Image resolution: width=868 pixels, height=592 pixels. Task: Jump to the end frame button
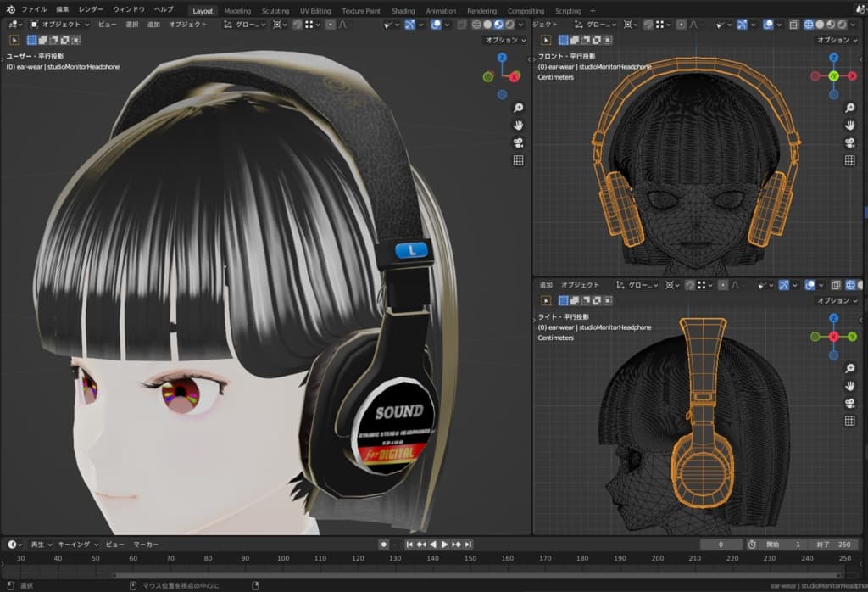point(468,544)
